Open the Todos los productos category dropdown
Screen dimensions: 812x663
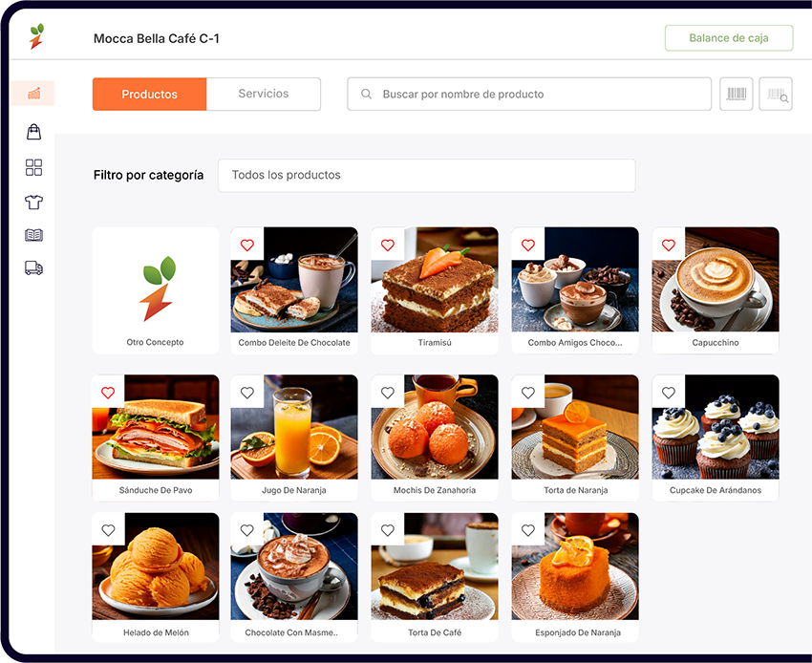click(x=427, y=176)
